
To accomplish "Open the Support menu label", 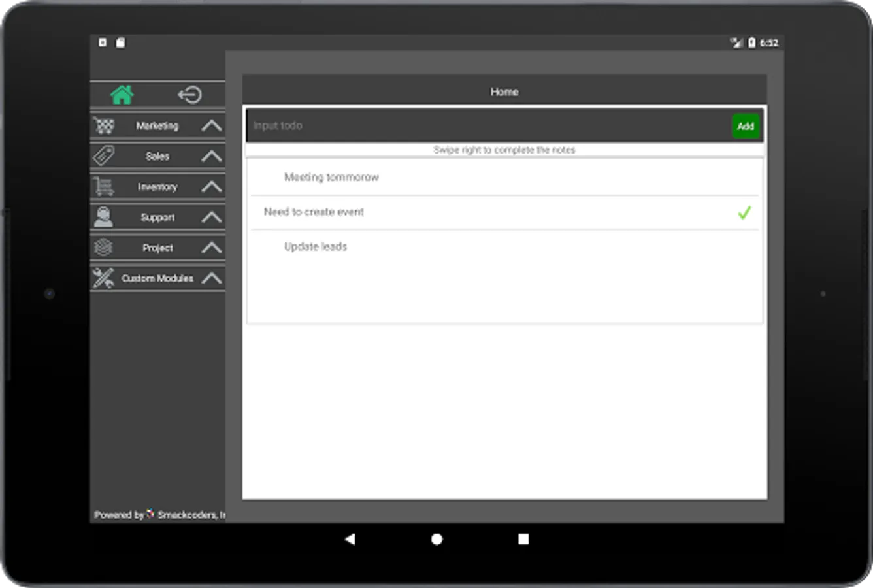I will (157, 218).
